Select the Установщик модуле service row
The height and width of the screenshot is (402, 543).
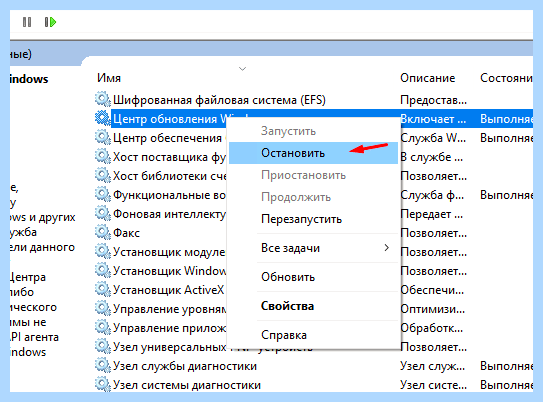169,252
